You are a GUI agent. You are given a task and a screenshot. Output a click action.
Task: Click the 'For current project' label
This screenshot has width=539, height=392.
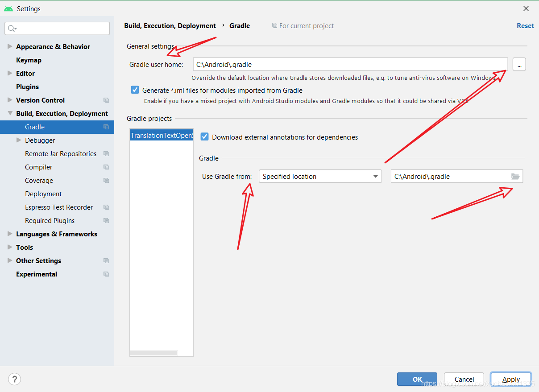tap(307, 26)
